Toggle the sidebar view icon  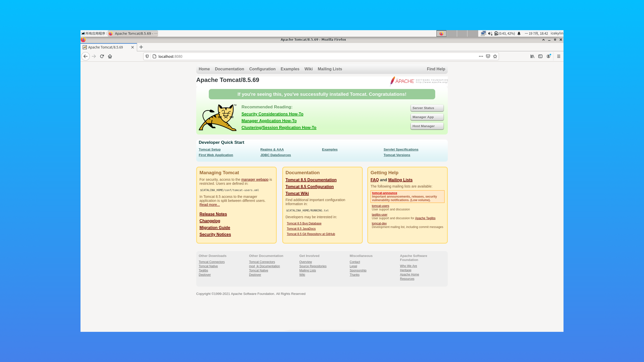(540, 56)
